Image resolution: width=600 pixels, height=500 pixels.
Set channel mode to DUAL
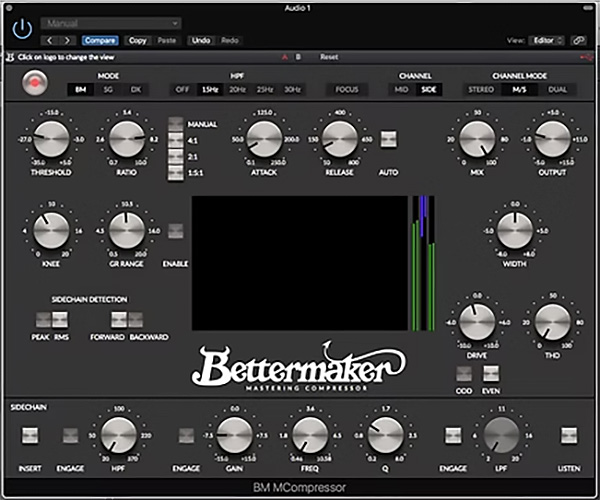point(557,90)
